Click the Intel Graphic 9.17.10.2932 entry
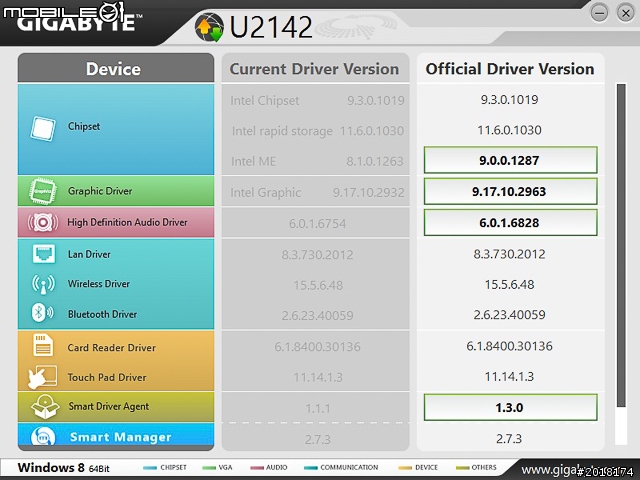 click(x=317, y=192)
